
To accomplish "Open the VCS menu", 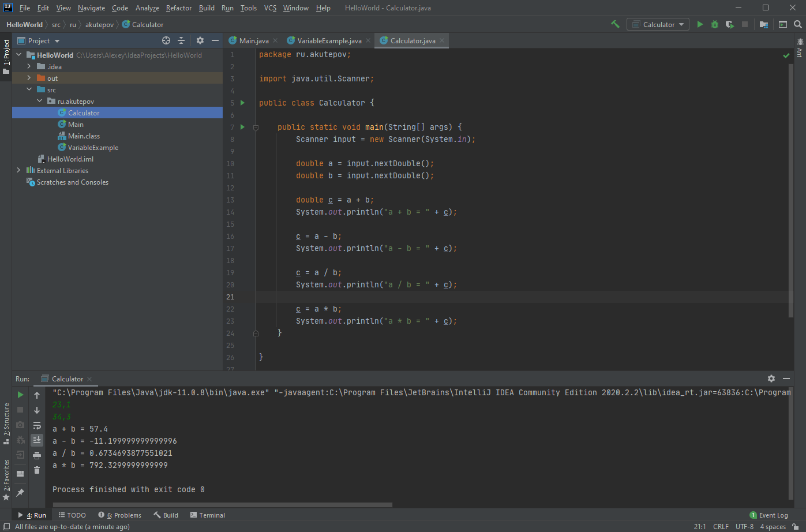I will [x=270, y=8].
